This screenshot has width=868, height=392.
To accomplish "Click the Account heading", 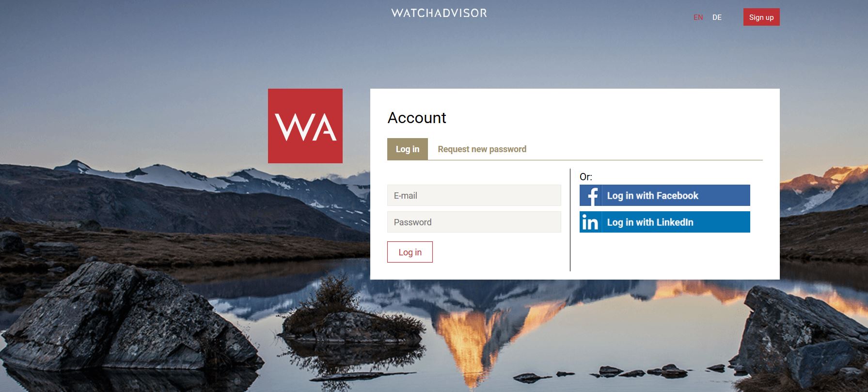I will pos(417,118).
